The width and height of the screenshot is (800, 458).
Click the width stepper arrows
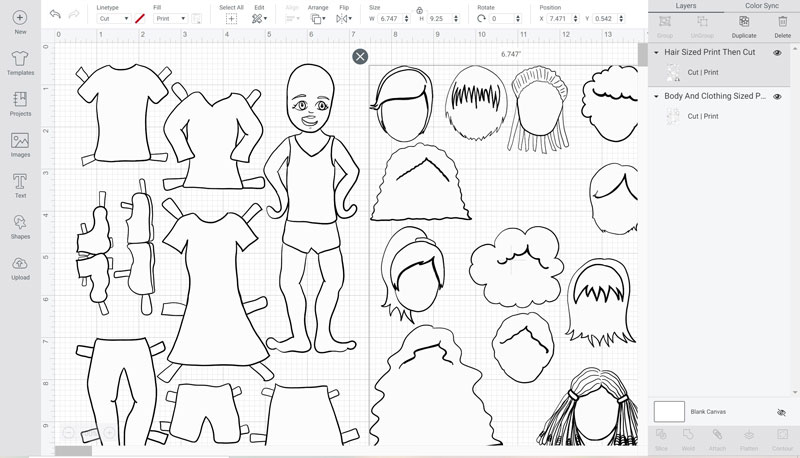click(407, 19)
